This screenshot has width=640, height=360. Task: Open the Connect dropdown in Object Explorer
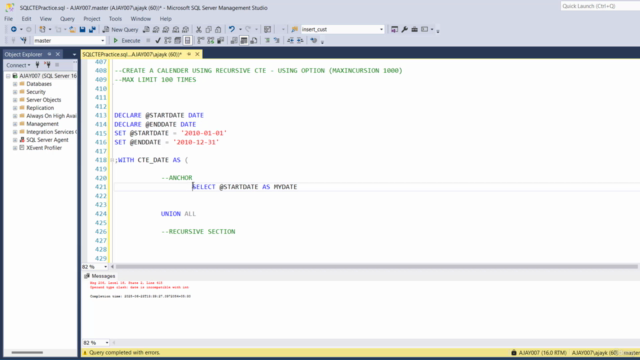[x=18, y=65]
